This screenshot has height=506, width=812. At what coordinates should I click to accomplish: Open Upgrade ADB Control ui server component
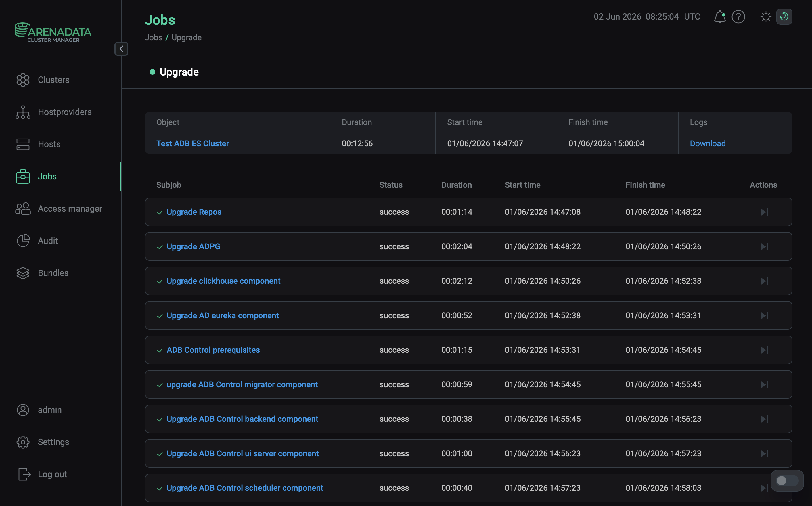tap(242, 453)
